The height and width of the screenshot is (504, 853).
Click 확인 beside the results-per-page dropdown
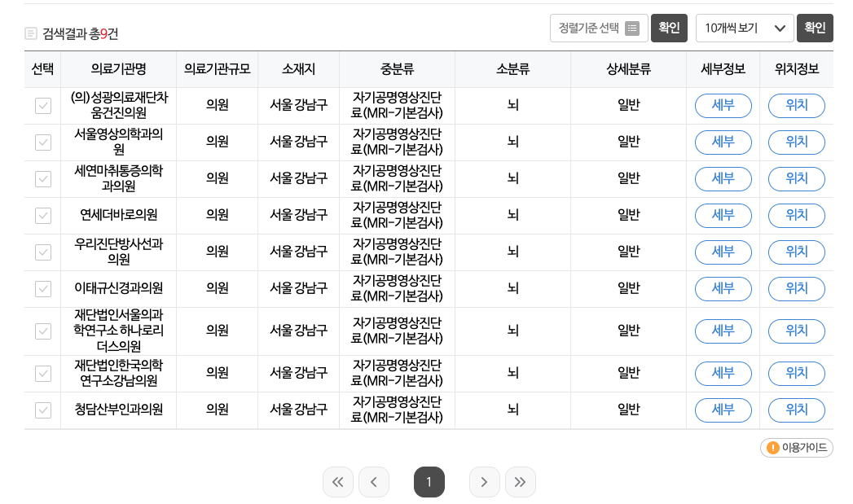(815, 28)
